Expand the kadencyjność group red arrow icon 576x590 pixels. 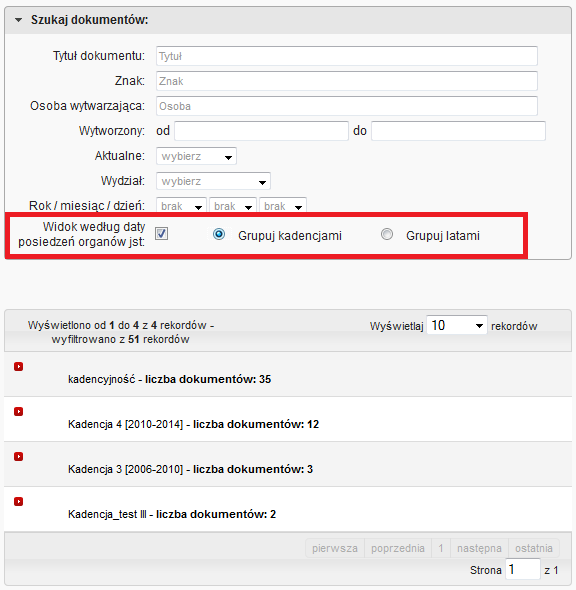(18, 366)
